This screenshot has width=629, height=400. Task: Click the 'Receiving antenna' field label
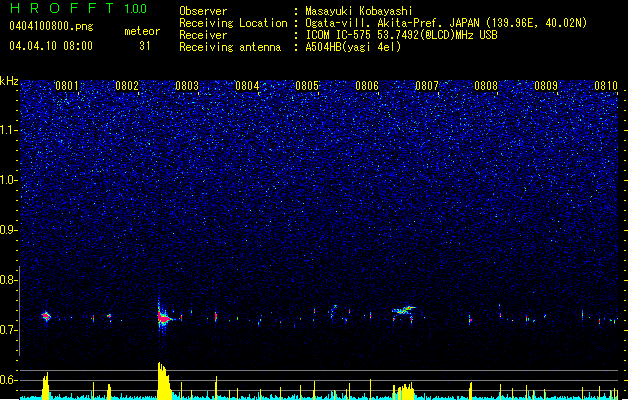click(230, 47)
